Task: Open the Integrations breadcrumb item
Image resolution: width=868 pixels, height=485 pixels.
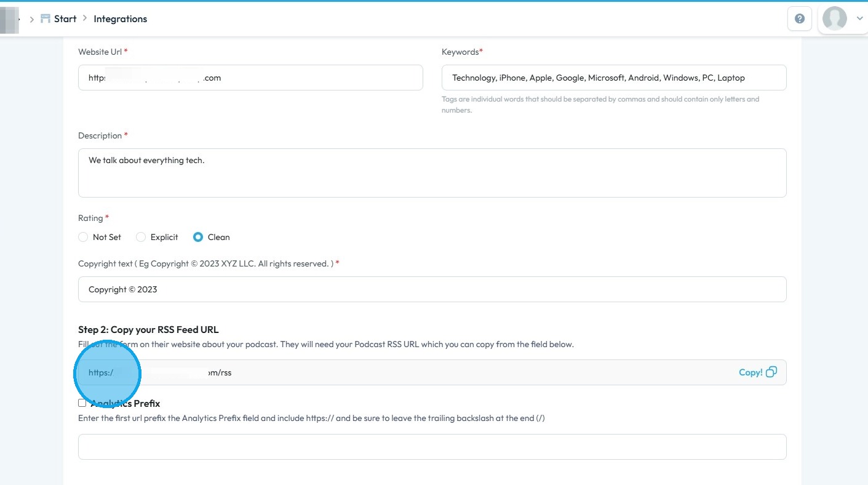Action: pyautogui.click(x=120, y=18)
